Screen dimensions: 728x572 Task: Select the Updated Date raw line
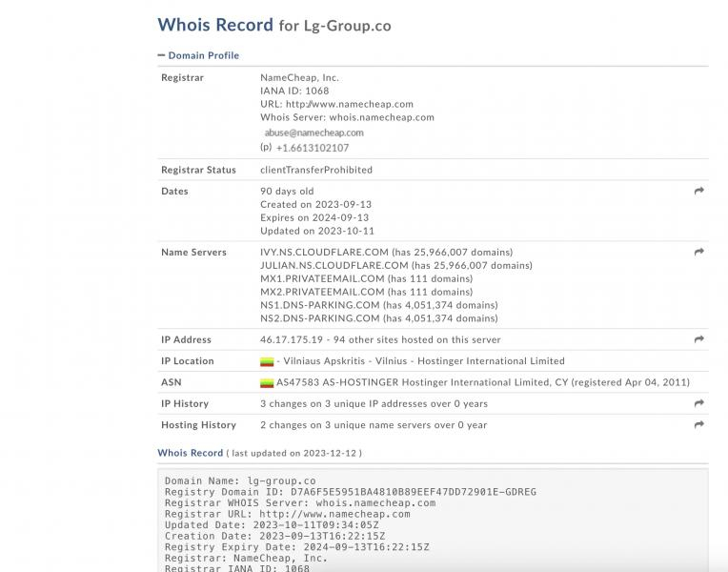pyautogui.click(x=272, y=525)
